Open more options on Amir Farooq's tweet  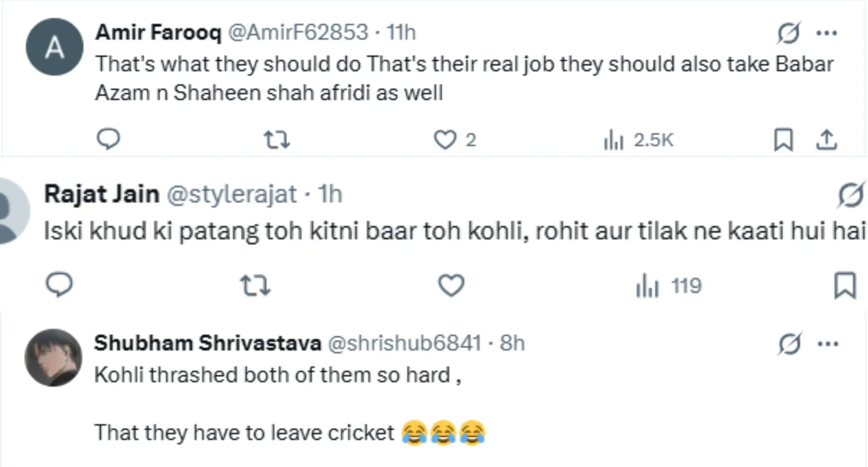[827, 33]
